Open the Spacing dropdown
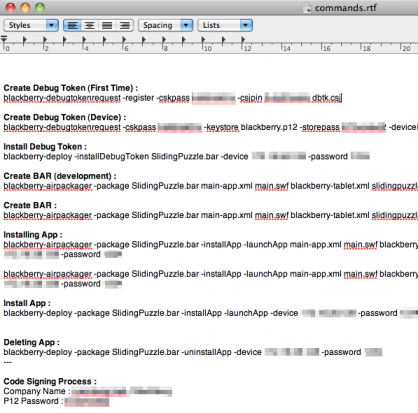The image size is (418, 413). pos(165,25)
